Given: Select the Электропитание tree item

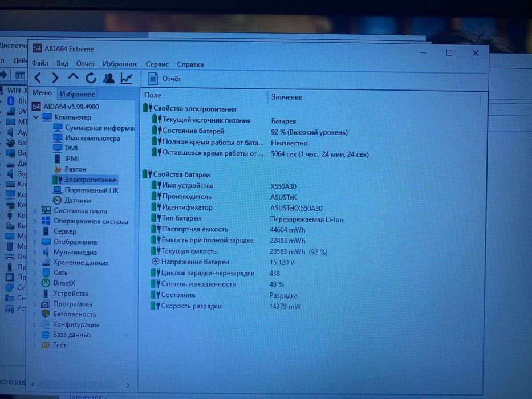Looking at the screenshot, I should click(85, 180).
